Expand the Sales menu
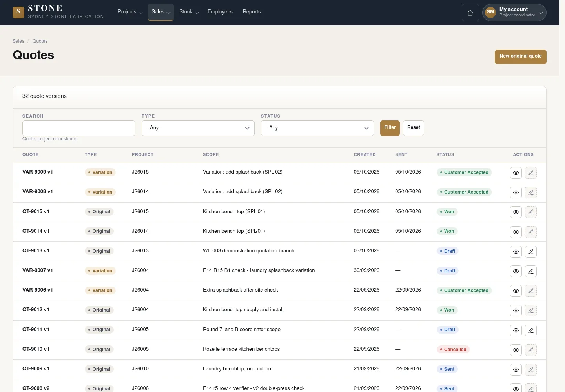 point(161,12)
